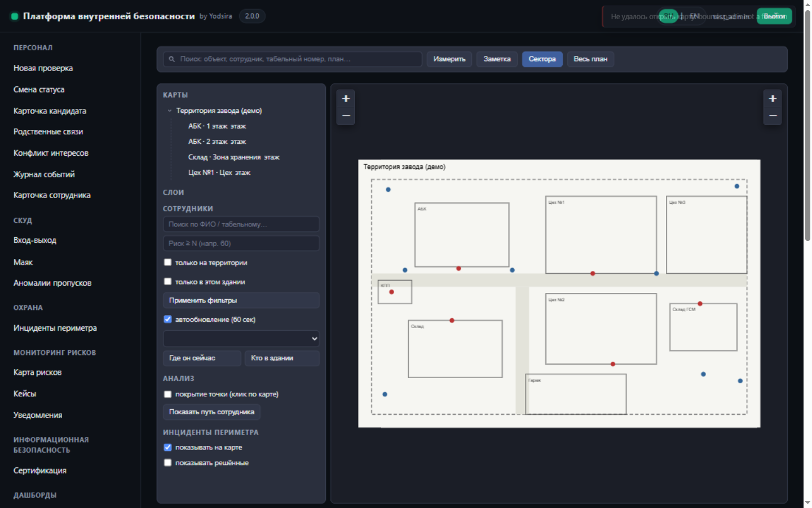This screenshot has width=812, height=508.
Task: Click 'Показать путь сотрудника' button
Action: point(211,412)
